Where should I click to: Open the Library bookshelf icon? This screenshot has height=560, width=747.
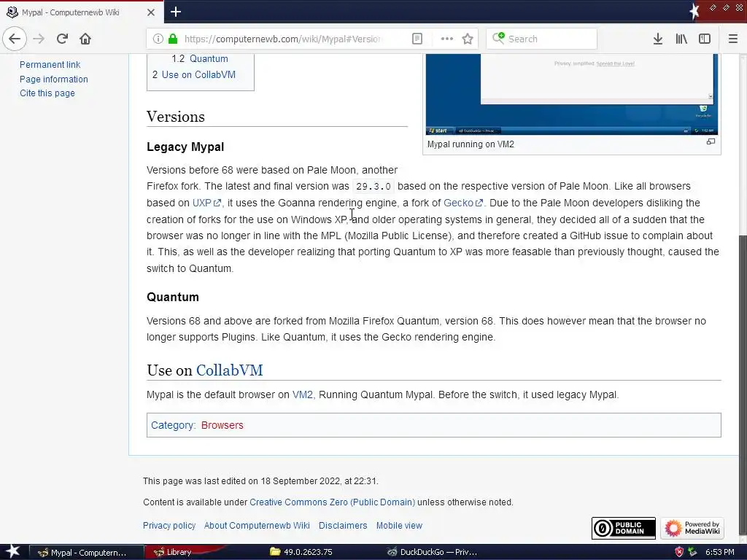[681, 39]
